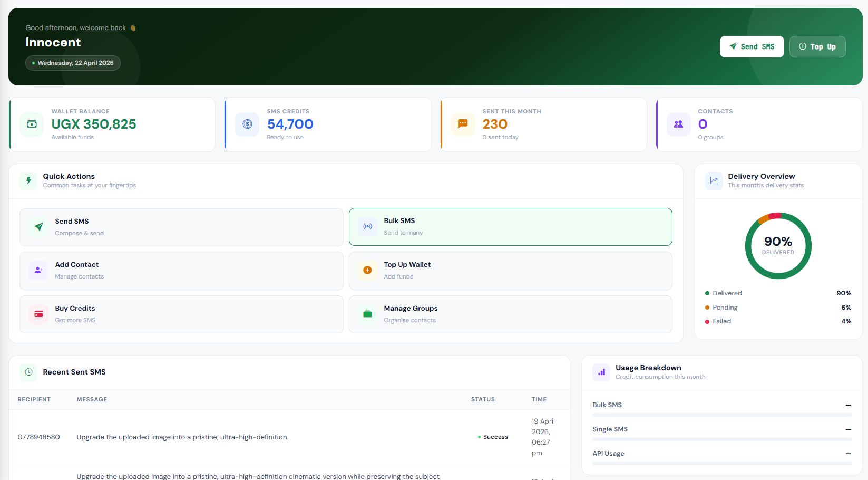Click the Buy Credits card icon
This screenshot has width=868, height=480.
[38, 314]
